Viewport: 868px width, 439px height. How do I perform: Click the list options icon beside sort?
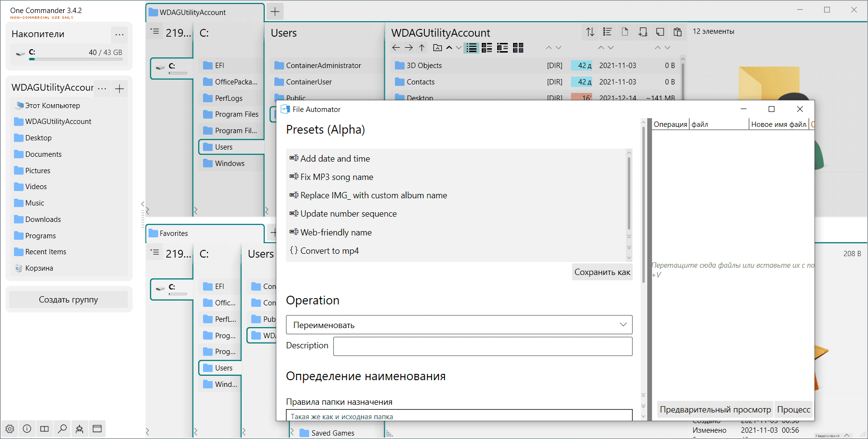pos(608,32)
